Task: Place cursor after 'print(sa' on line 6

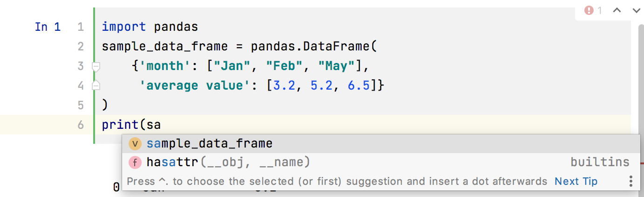Action: point(162,125)
